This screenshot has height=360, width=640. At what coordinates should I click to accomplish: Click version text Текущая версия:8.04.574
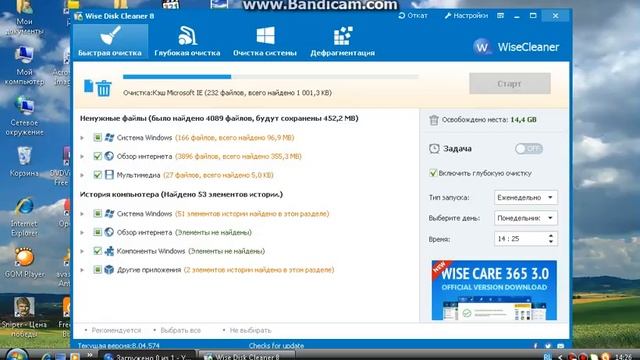click(119, 346)
